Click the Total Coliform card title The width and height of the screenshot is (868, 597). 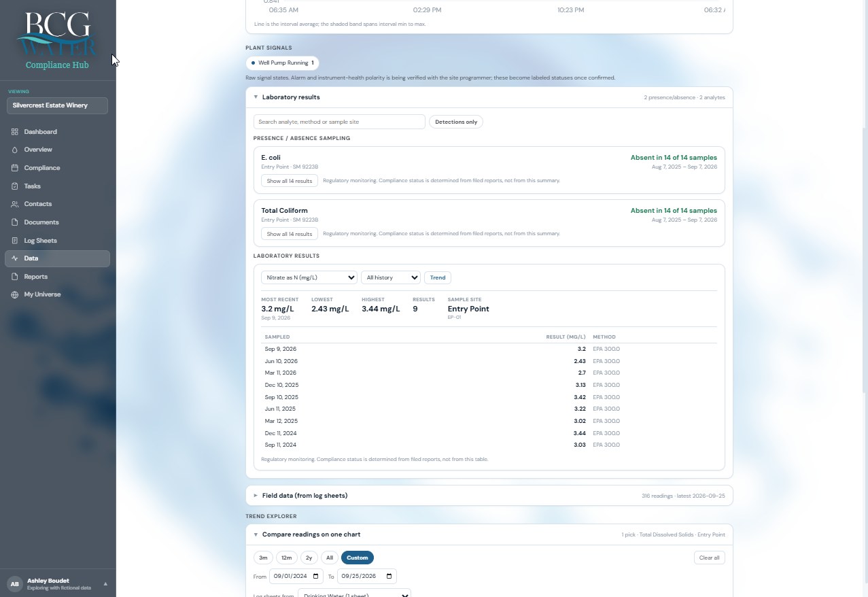pyautogui.click(x=284, y=211)
